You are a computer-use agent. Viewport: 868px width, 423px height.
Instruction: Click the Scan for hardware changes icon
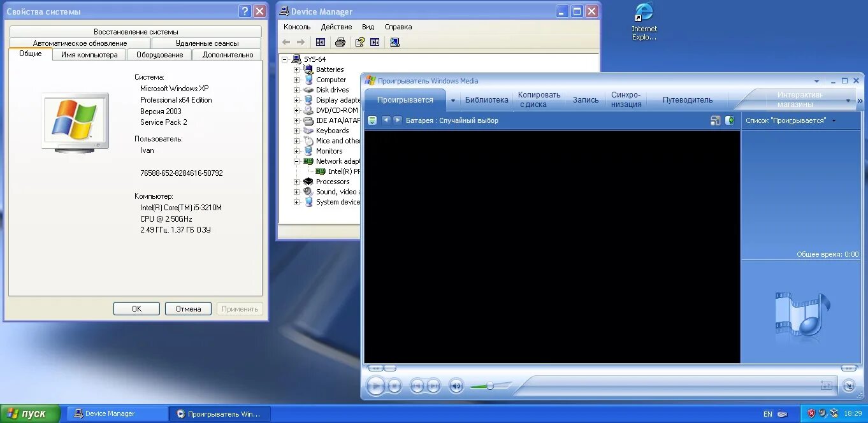point(394,42)
